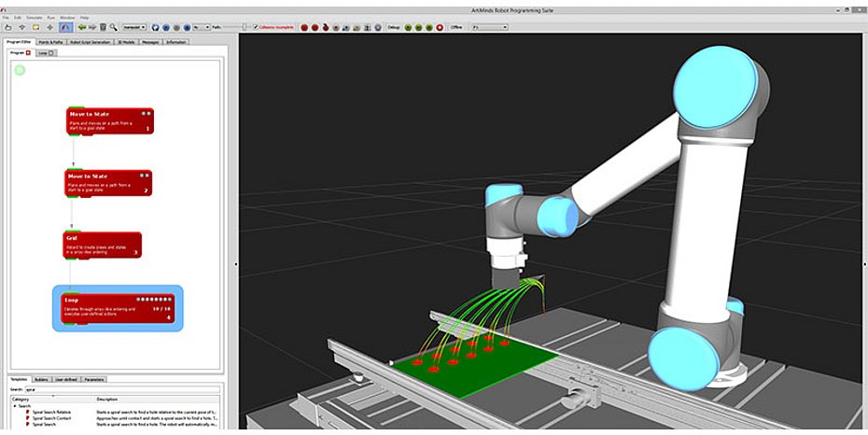868x435 pixels.
Task: Click the template Search input field
Action: (x=121, y=389)
